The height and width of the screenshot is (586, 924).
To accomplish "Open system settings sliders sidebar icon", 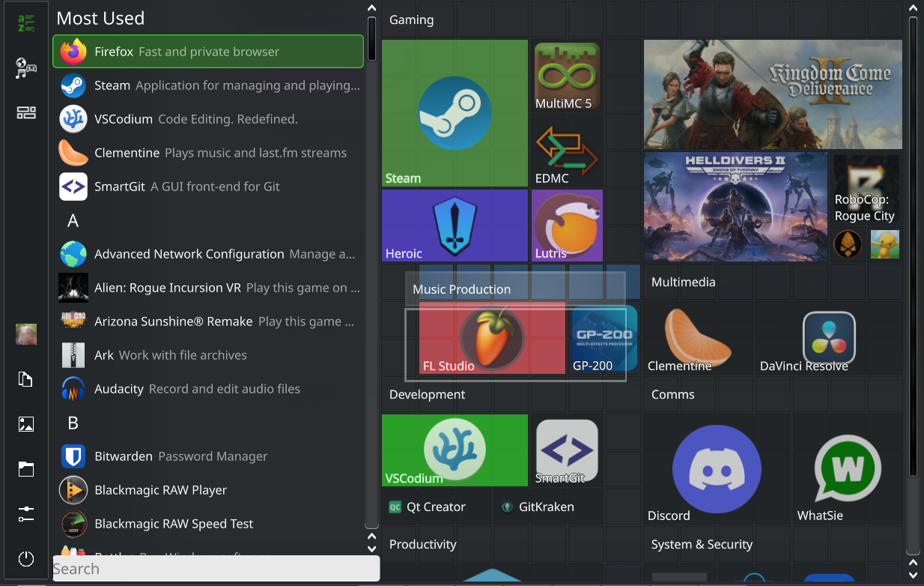I will click(26, 514).
